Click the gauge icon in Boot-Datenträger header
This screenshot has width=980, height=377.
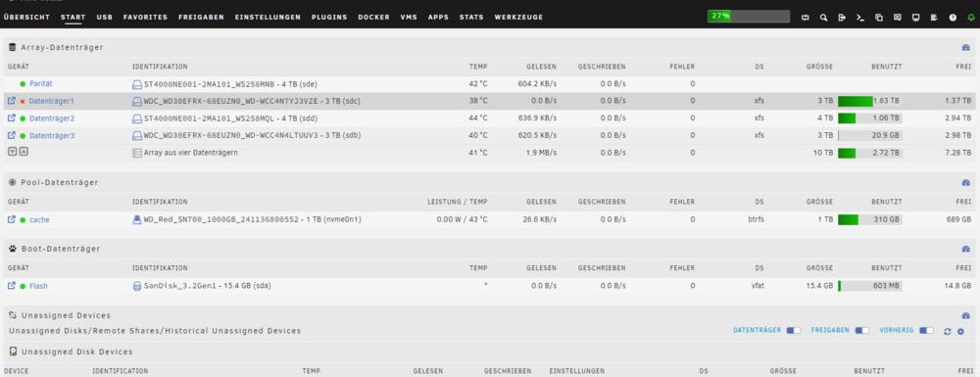[x=965, y=249]
